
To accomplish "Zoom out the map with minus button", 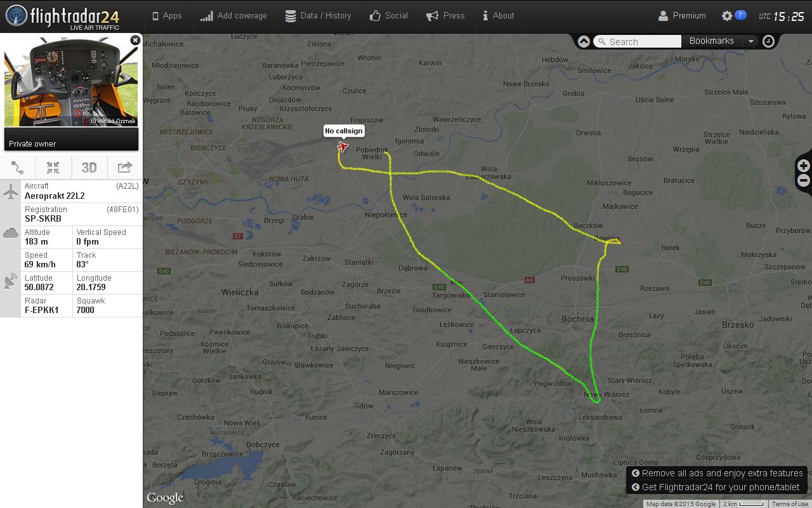I will coord(804,181).
